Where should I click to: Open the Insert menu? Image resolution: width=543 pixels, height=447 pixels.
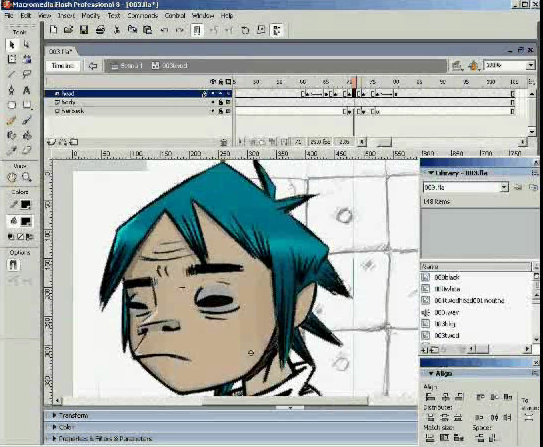(x=66, y=16)
